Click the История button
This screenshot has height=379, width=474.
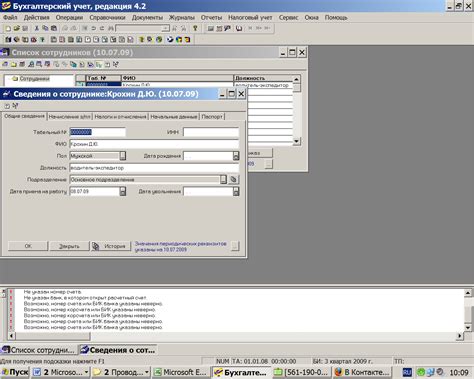pyautogui.click(x=110, y=246)
